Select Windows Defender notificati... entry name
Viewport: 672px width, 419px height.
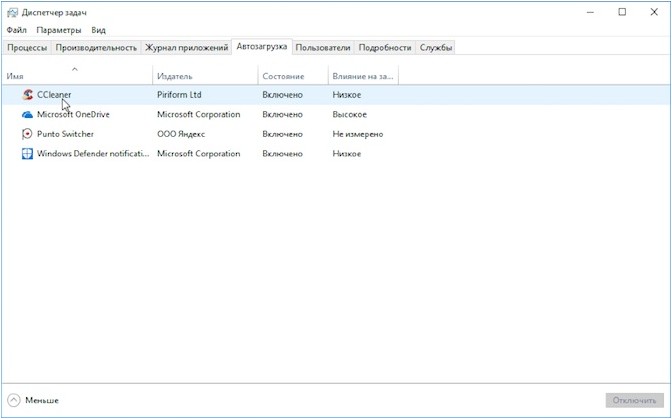click(93, 154)
